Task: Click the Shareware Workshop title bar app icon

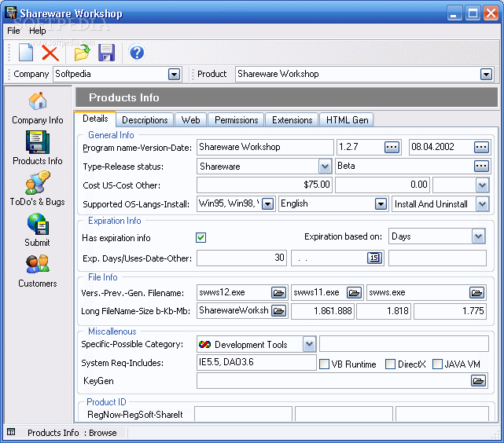Action: coord(10,13)
